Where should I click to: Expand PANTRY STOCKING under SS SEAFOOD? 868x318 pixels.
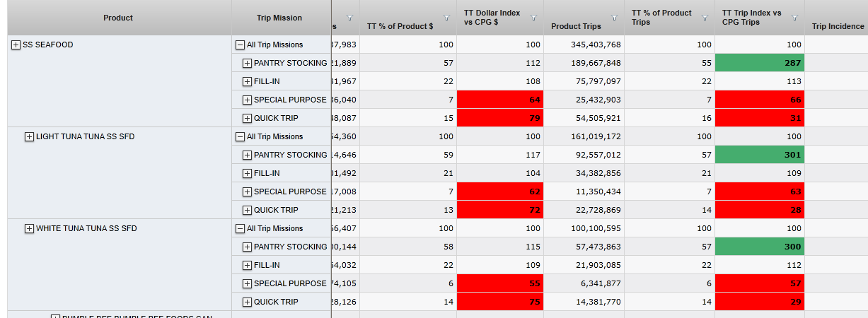247,64
